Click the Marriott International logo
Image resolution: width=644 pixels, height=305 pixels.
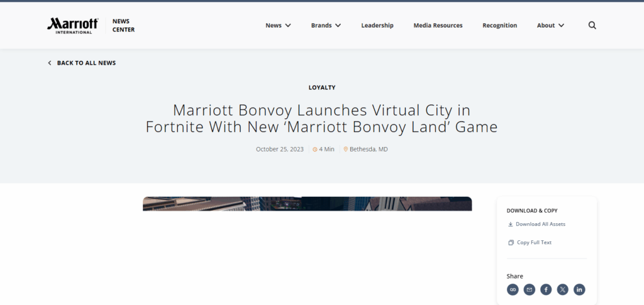click(x=73, y=25)
